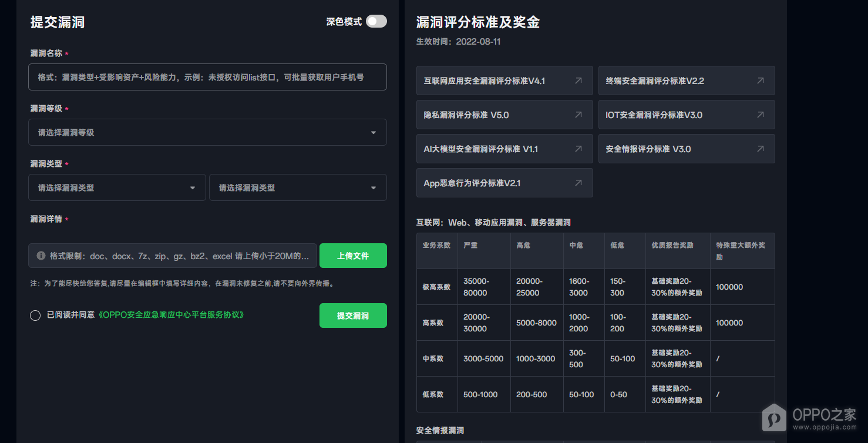Open arrow icon for 互联网应用安全漏洞评分标准V4.1
The height and width of the screenshot is (443, 868).
pyautogui.click(x=578, y=80)
